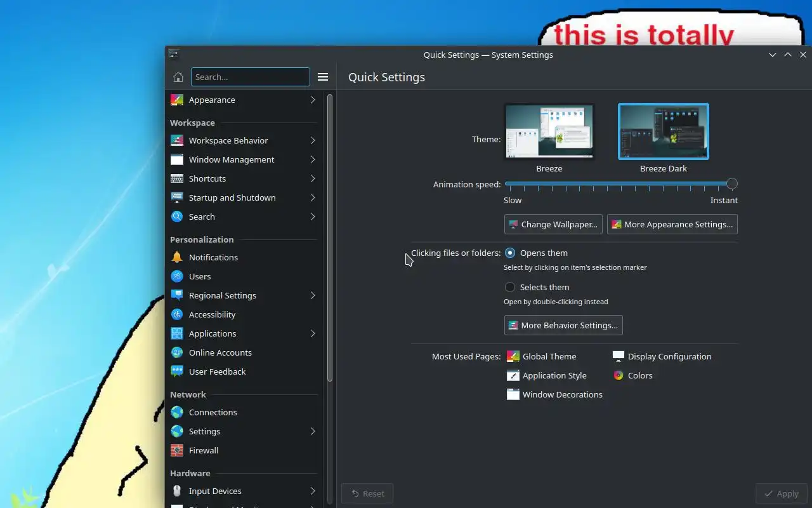Viewport: 812px width, 508px height.
Task: Click the Online Accounts icon
Action: (x=177, y=352)
